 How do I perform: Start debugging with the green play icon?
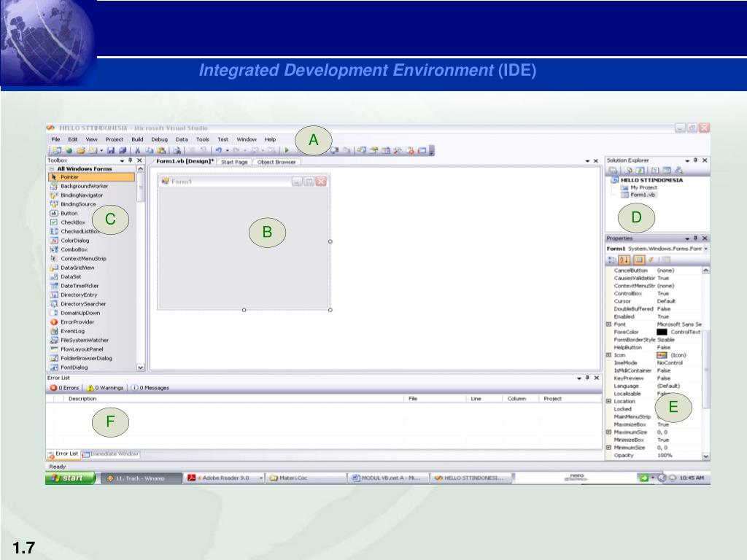pos(287,150)
